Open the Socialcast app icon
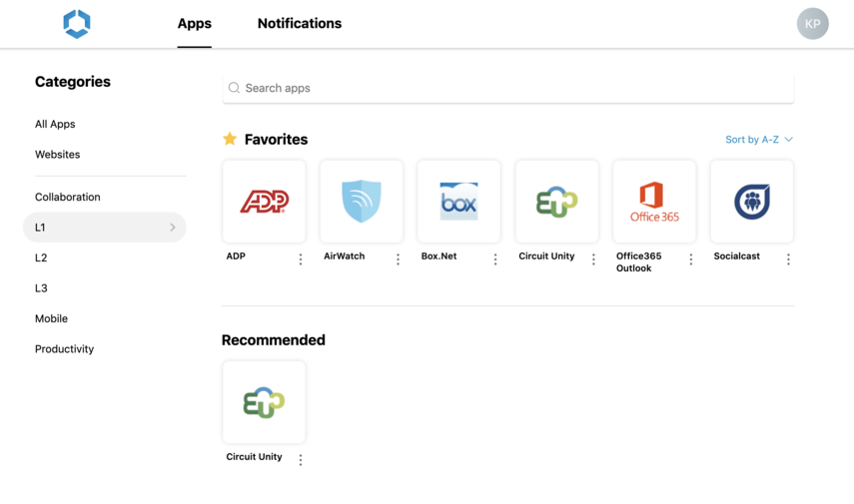This screenshot has height=504, width=854. tap(751, 202)
